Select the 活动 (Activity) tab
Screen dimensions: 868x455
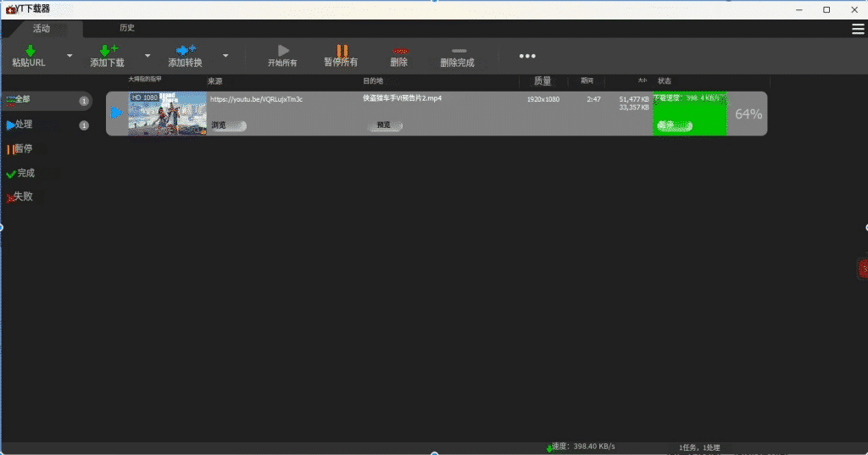42,28
